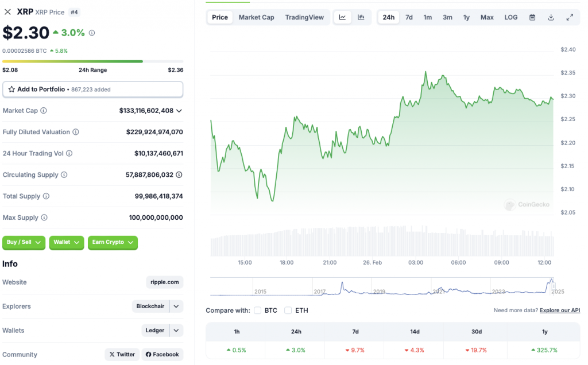Click the trading volume value $10,137,460,671
The width and height of the screenshot is (588, 365).
tap(158, 153)
